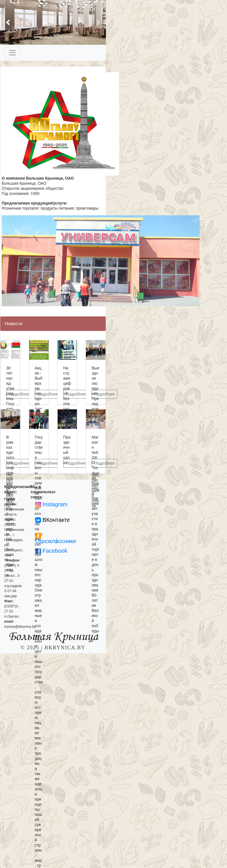Select the third carousel slide indicator
This screenshot has height=868, width=227.
[58, 37]
